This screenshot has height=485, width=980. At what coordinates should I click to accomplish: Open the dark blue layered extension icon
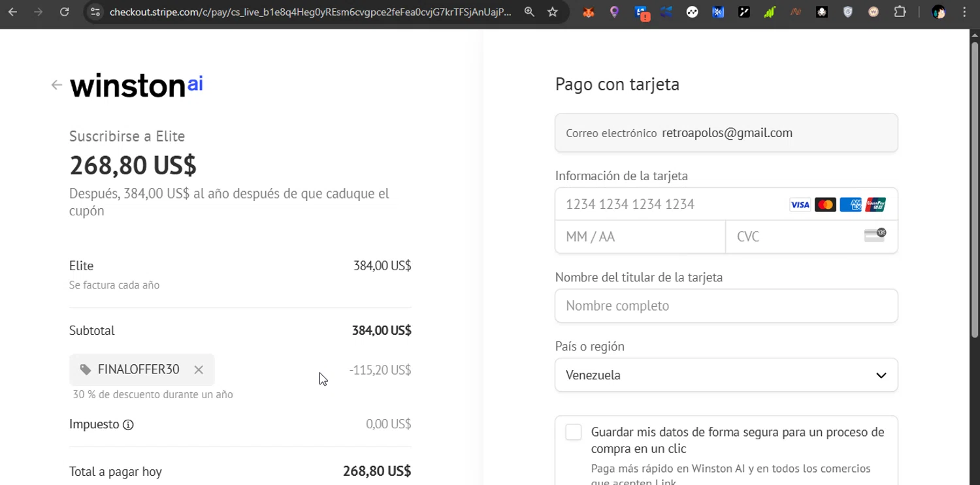pos(666,12)
